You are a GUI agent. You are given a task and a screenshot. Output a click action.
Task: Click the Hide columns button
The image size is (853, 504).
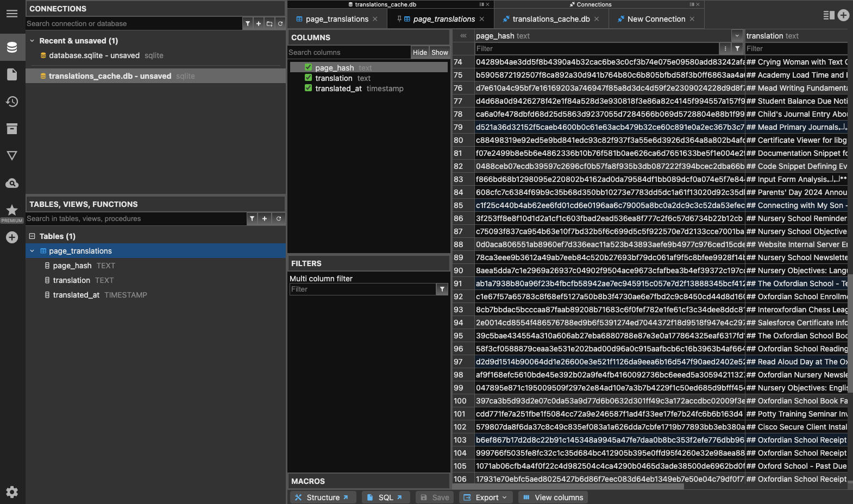419,52
